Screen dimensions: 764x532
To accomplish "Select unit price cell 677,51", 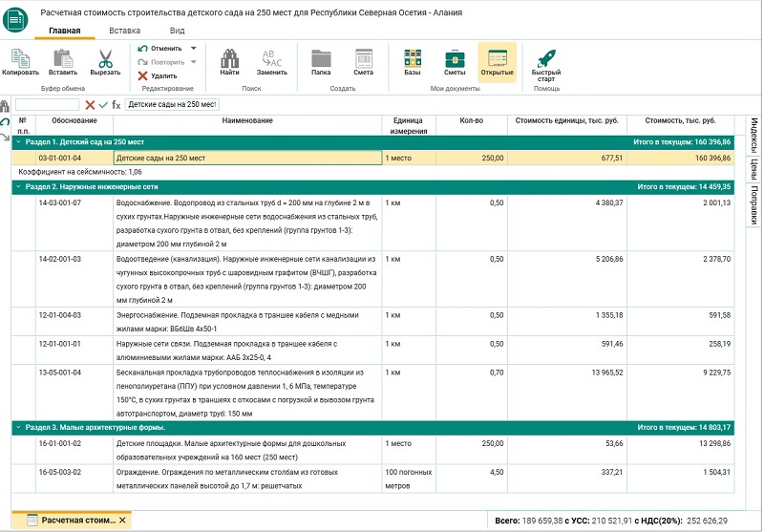I will [567, 158].
